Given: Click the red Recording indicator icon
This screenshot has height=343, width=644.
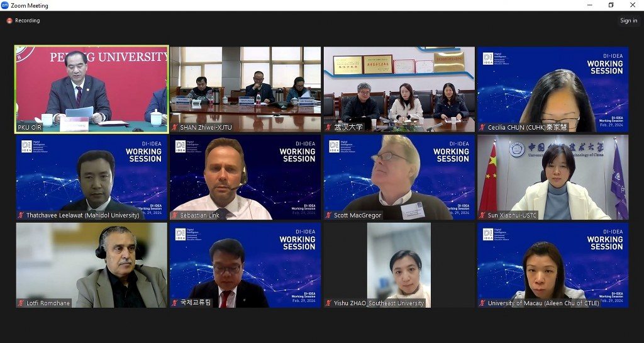Looking at the screenshot, I should click(x=9, y=21).
